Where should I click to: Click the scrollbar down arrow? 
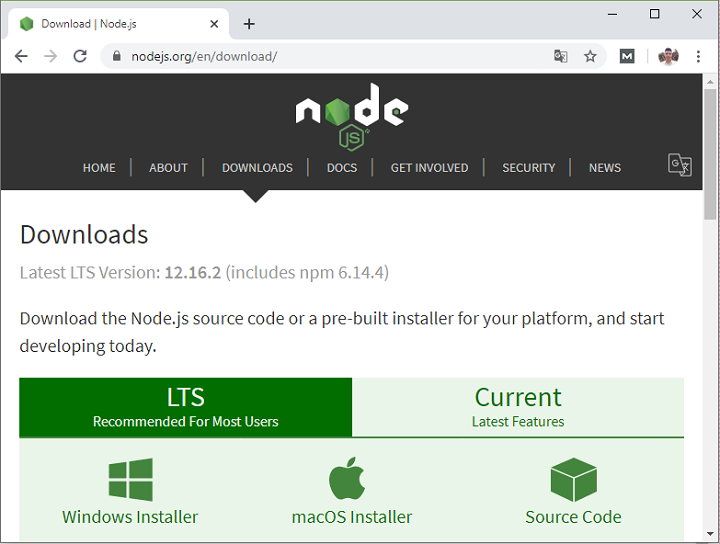coord(710,534)
